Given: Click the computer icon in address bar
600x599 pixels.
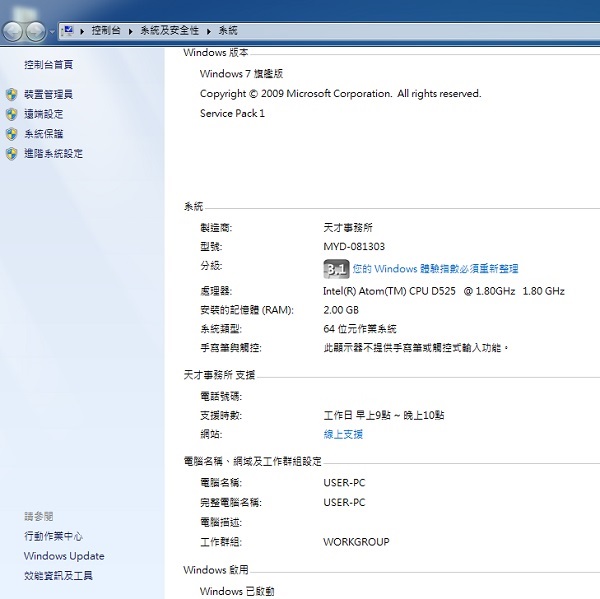Looking at the screenshot, I should coord(67,31).
